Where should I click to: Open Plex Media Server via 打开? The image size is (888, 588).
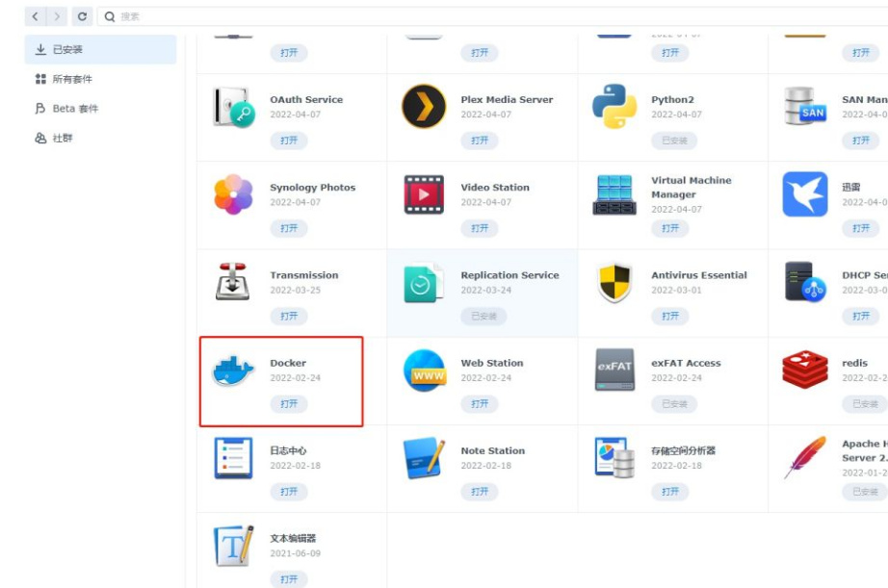pyautogui.click(x=480, y=141)
